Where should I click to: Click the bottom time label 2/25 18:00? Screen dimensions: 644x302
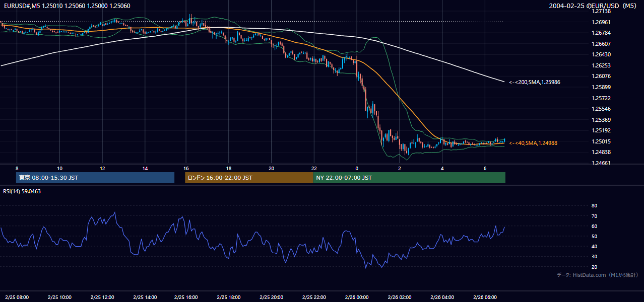point(229,297)
